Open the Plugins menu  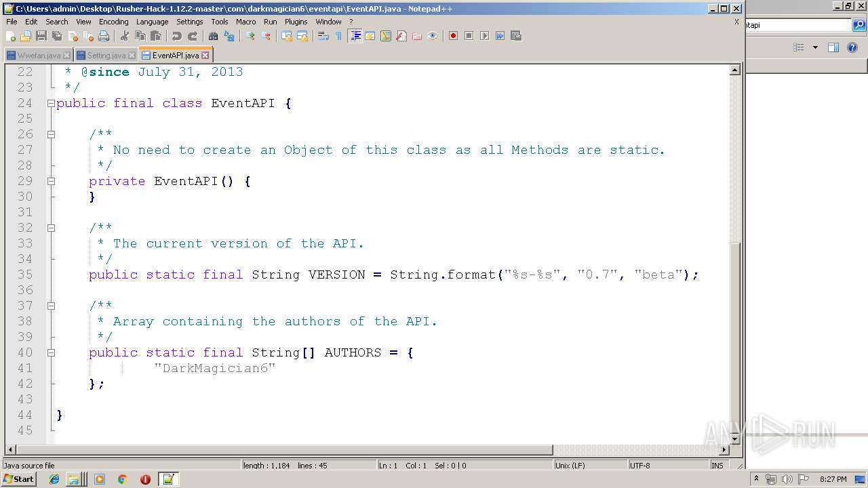click(x=296, y=22)
